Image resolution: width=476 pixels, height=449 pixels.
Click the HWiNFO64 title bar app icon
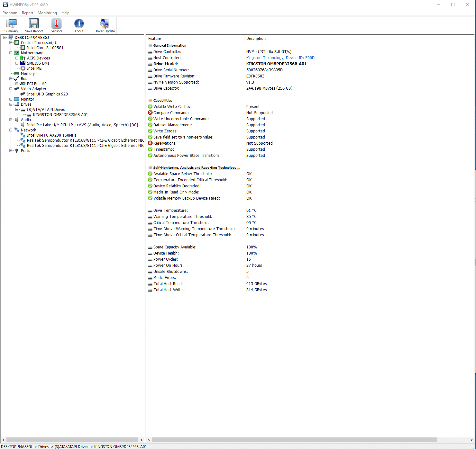(x=5, y=4)
